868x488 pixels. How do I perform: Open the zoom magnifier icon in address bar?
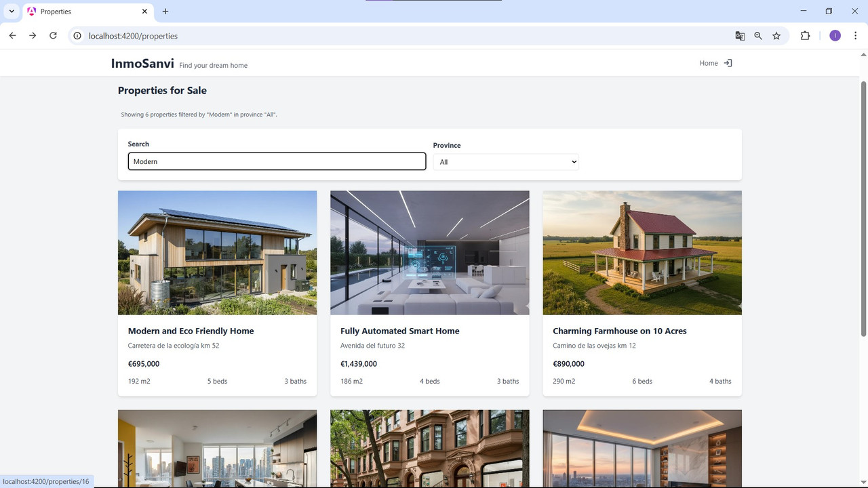758,36
